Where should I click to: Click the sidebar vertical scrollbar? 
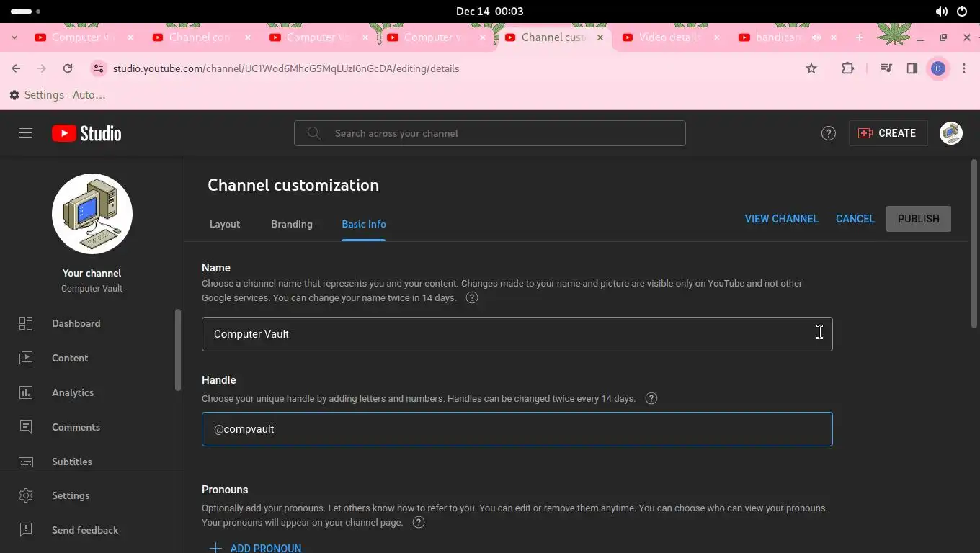pyautogui.click(x=179, y=350)
